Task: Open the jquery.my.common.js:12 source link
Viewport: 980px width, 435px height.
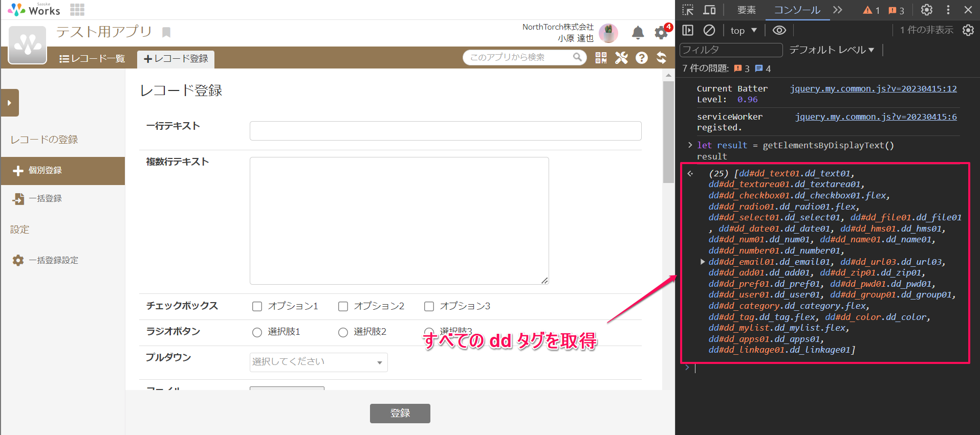Action: pyautogui.click(x=873, y=89)
